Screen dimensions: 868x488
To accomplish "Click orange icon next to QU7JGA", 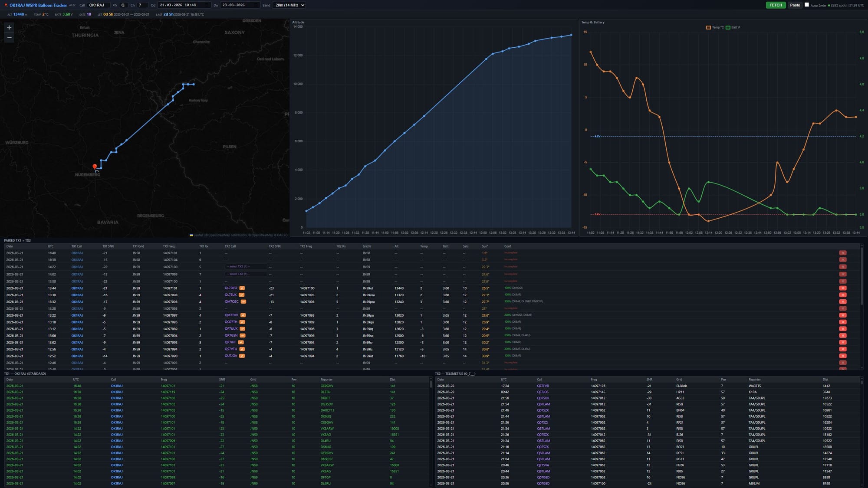I will point(242,356).
